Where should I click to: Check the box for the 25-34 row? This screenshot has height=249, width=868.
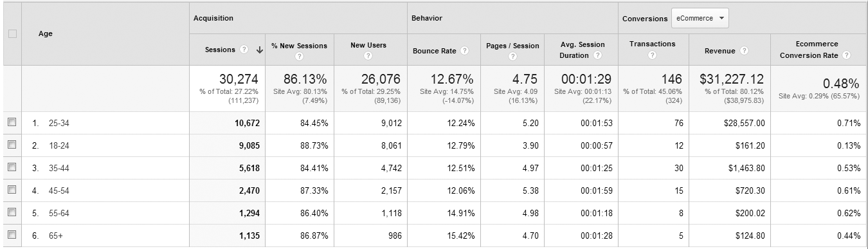(x=11, y=122)
